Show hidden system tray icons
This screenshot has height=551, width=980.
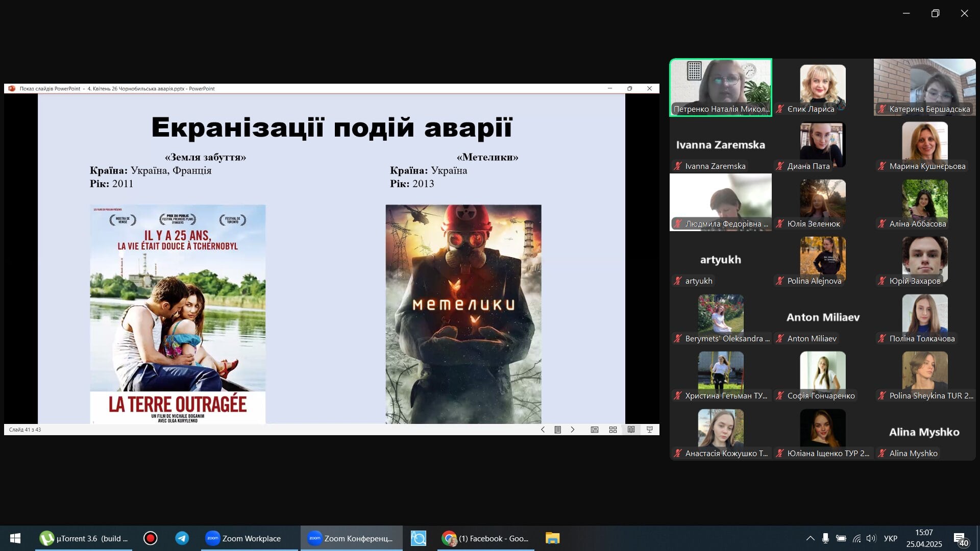pos(810,538)
